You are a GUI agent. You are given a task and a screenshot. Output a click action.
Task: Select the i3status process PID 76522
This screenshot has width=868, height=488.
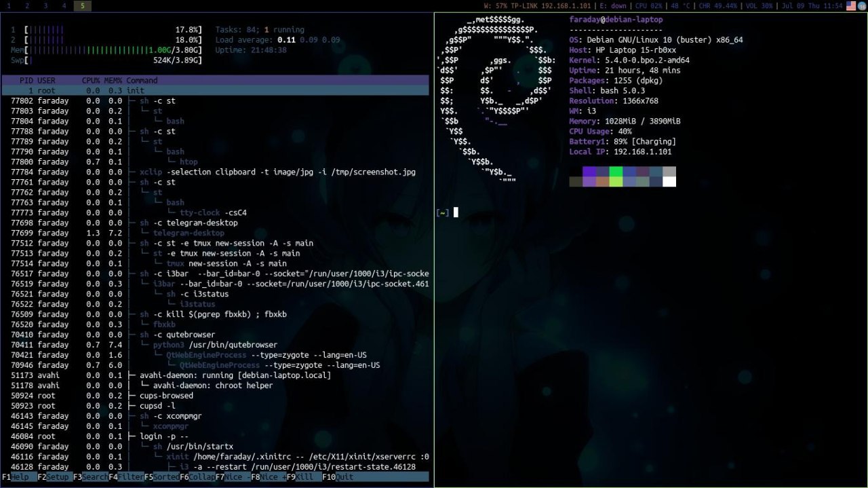pyautogui.click(x=216, y=304)
